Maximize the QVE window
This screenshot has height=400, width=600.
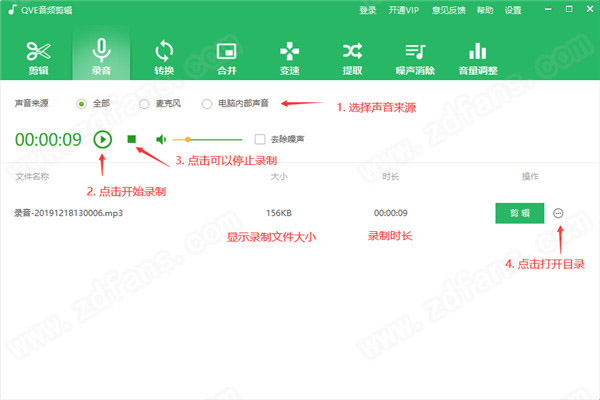point(569,9)
